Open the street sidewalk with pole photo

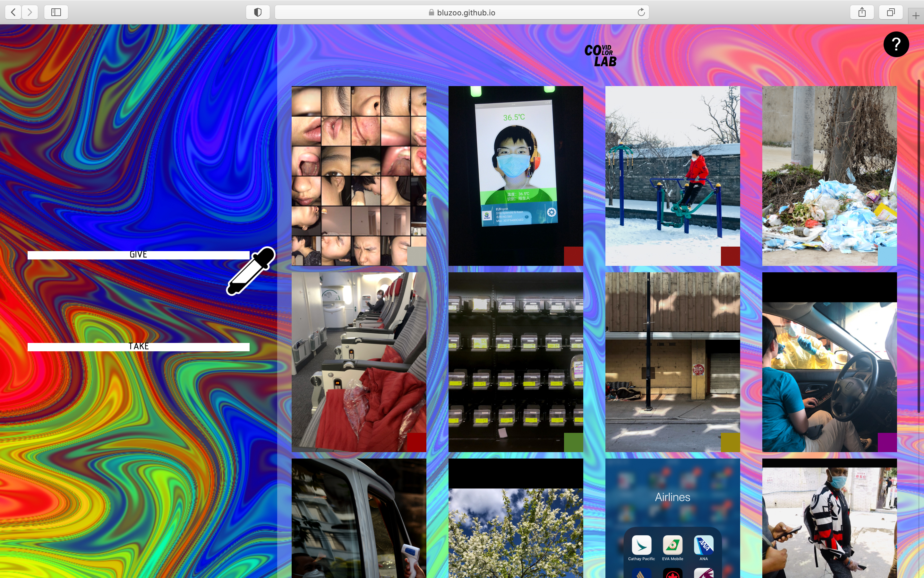pos(673,362)
